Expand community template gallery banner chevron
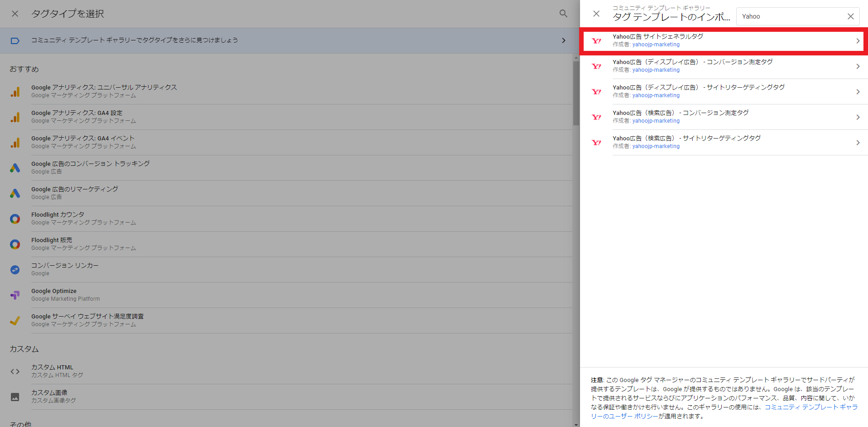The image size is (868, 427). (564, 40)
